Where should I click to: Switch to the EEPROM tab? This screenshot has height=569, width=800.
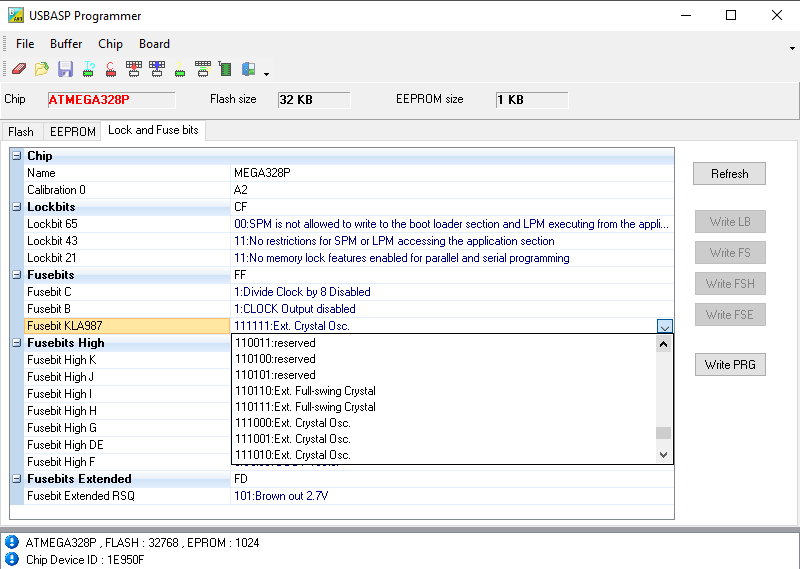click(72, 132)
